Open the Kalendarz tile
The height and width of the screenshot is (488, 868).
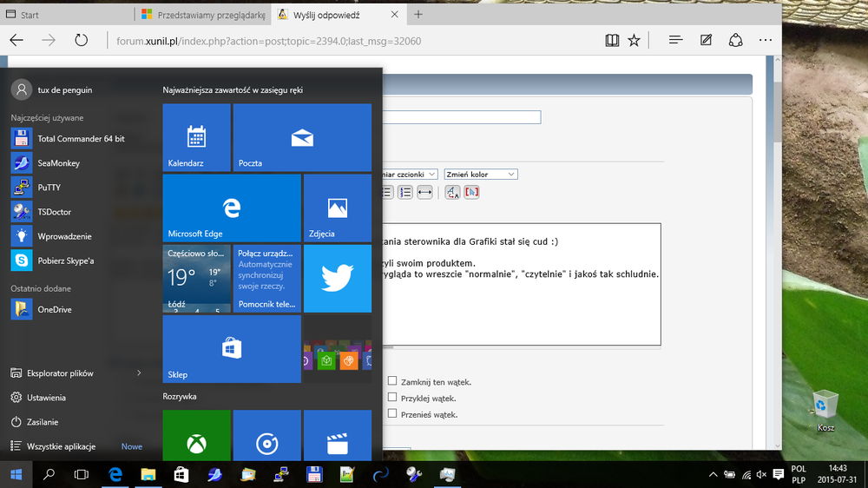[x=196, y=137]
